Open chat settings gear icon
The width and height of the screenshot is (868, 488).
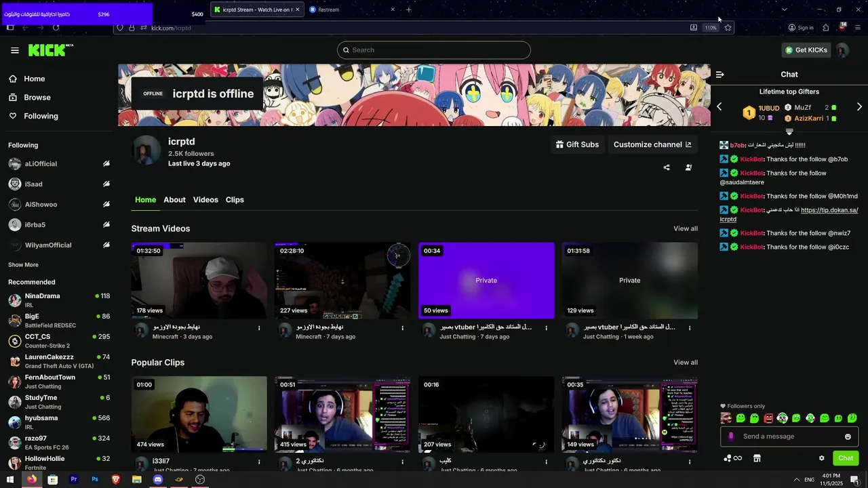click(821, 458)
